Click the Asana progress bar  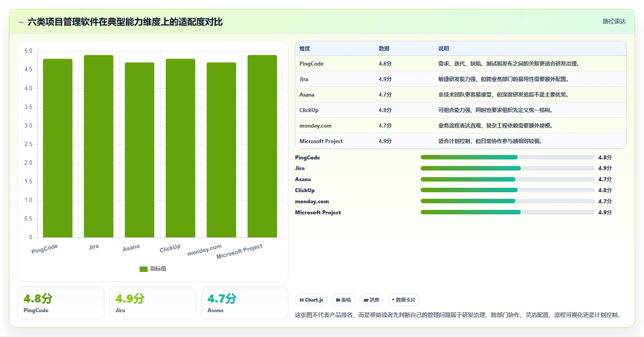point(507,179)
